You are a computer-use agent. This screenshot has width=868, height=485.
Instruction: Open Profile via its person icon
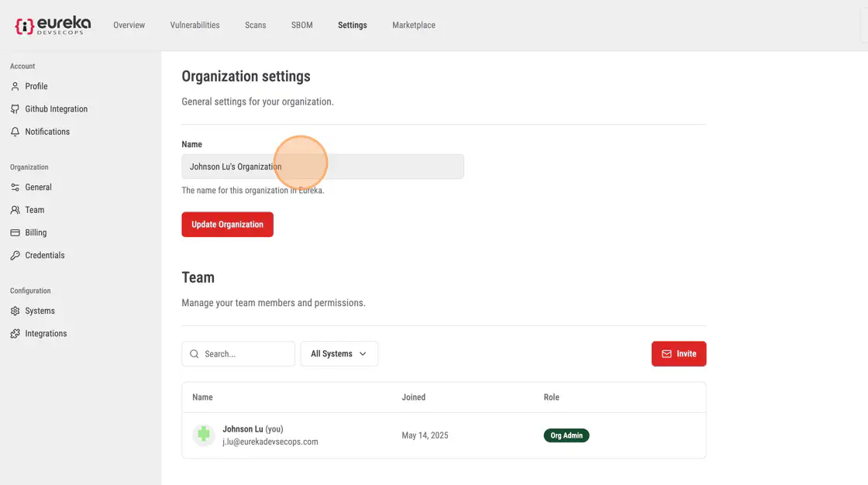[15, 86]
